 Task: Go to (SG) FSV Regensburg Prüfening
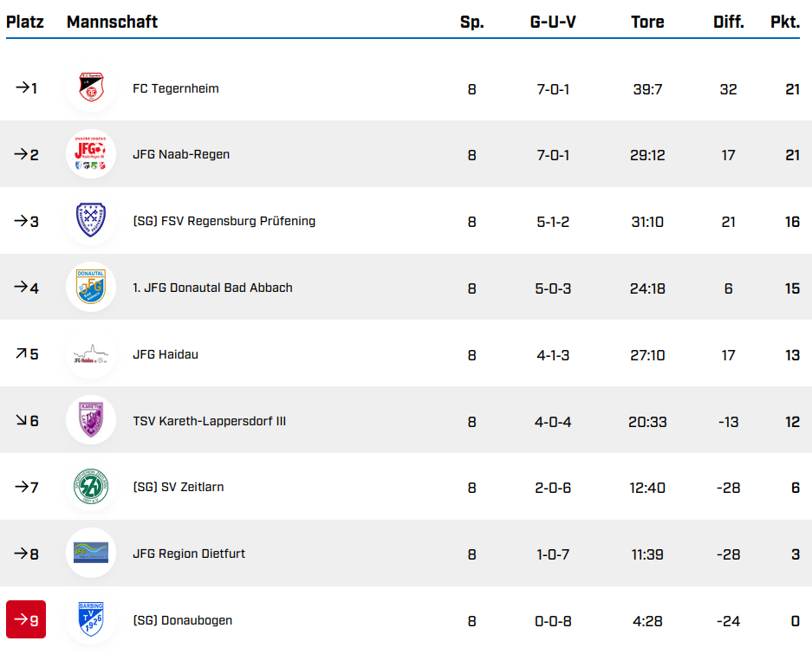coord(224,221)
